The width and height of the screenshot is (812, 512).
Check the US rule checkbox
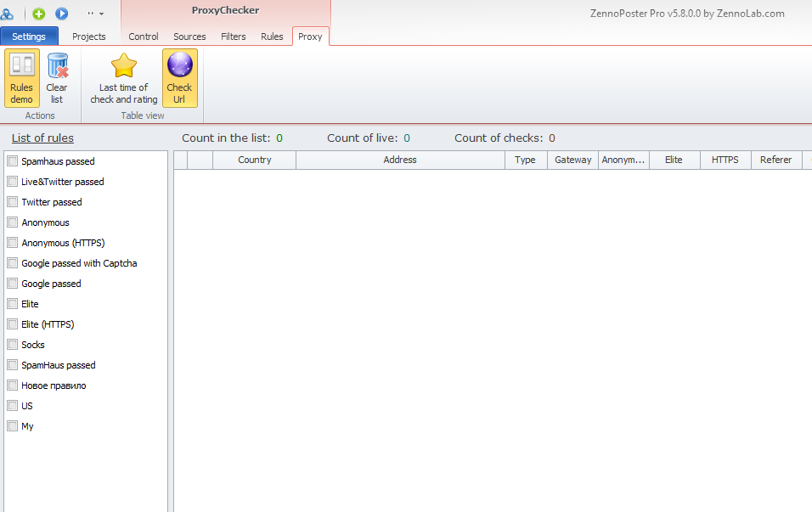13,405
